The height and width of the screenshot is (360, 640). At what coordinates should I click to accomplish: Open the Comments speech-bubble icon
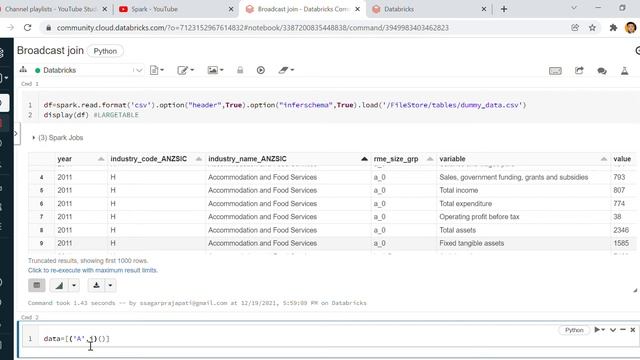[602, 71]
